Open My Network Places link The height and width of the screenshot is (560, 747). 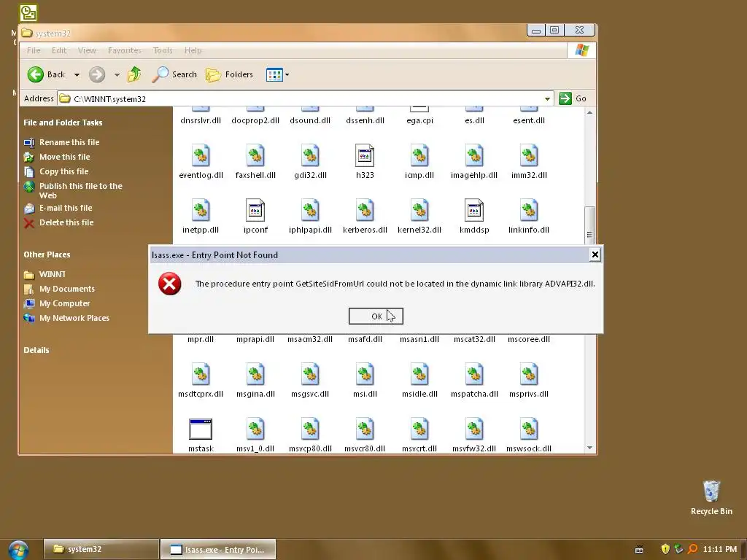tap(74, 318)
